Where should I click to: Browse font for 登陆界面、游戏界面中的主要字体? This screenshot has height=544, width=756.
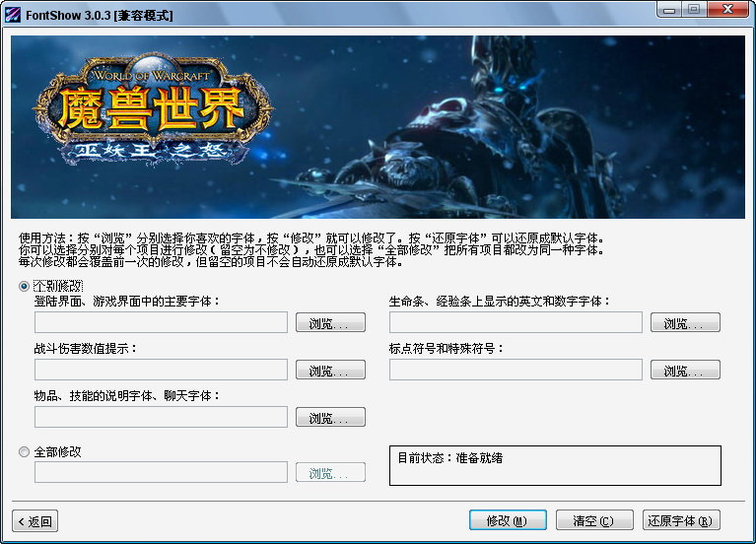click(330, 322)
